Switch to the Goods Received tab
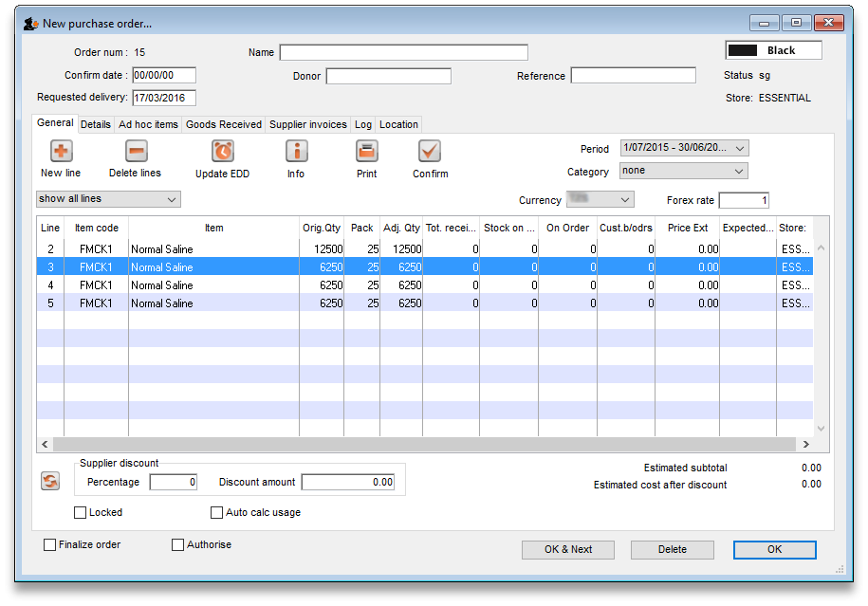868x606 pixels. 224,124
